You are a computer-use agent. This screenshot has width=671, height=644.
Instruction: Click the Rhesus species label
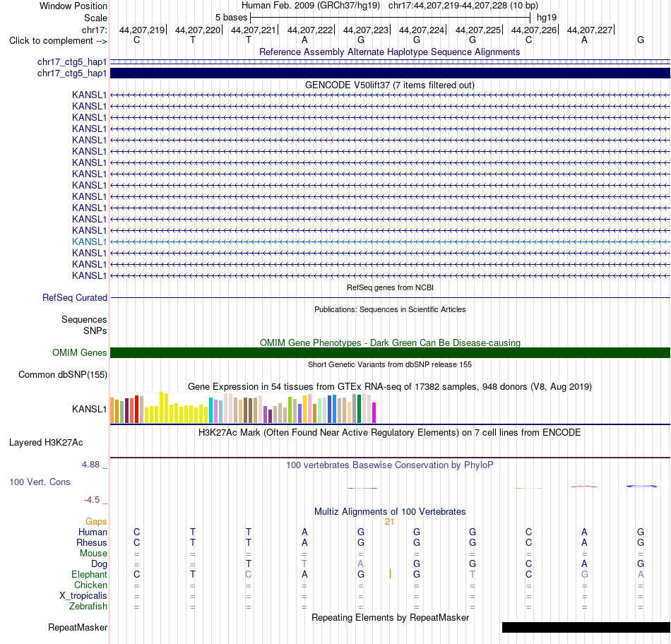tap(92, 542)
